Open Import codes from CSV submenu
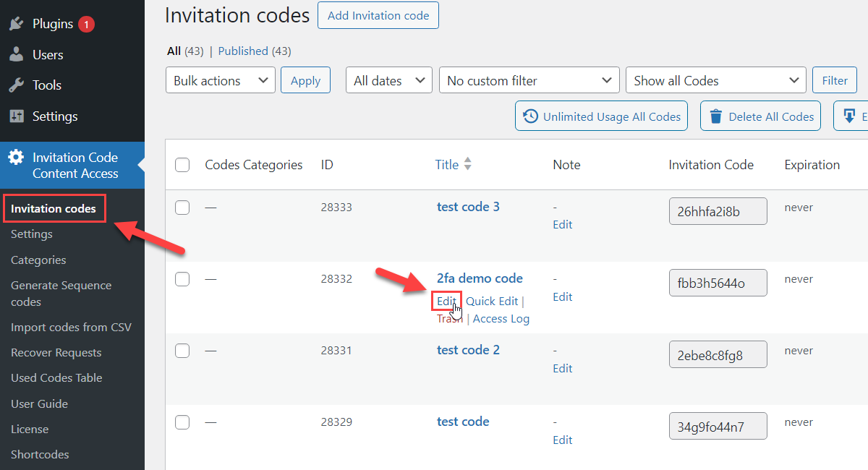The height and width of the screenshot is (470, 868). tap(72, 327)
